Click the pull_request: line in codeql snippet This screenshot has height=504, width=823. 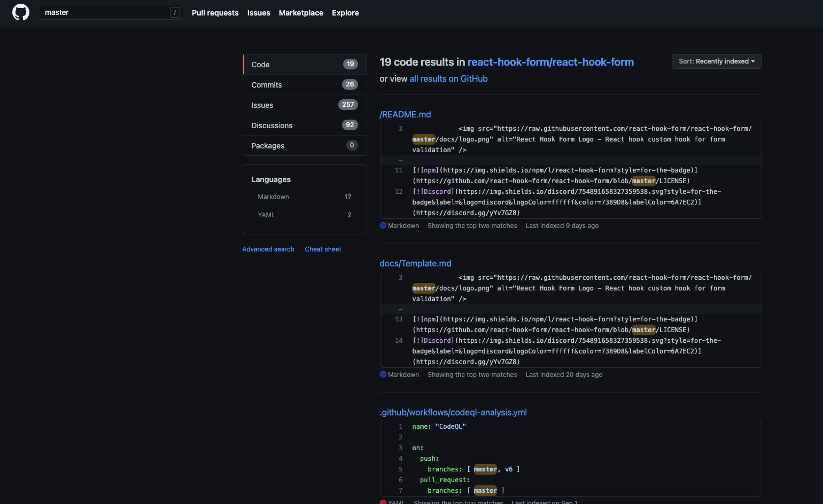pyautogui.click(x=445, y=480)
